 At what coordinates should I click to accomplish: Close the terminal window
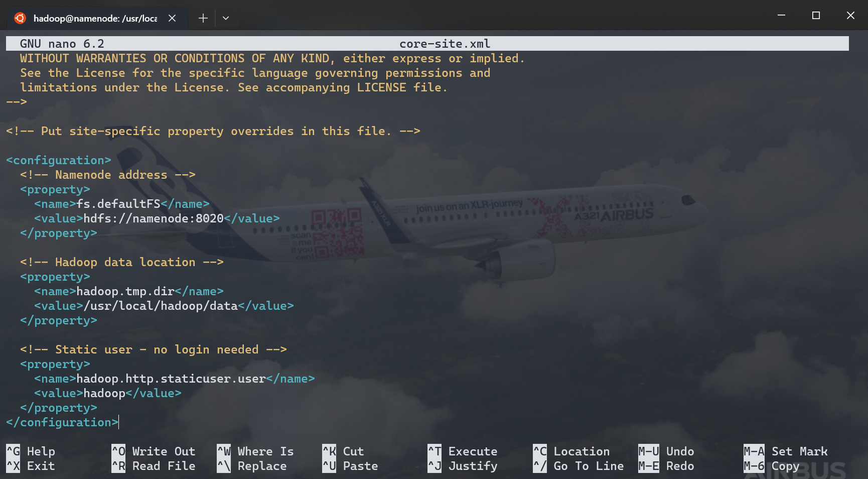(850, 16)
